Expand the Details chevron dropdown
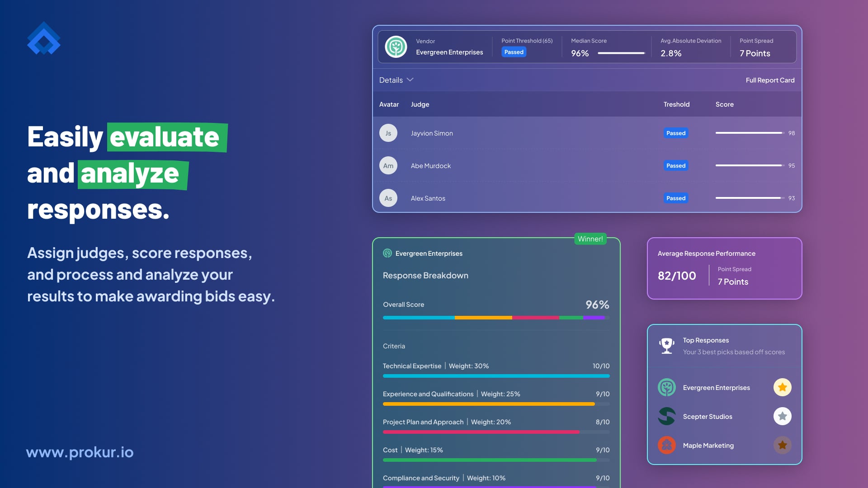 (x=410, y=80)
